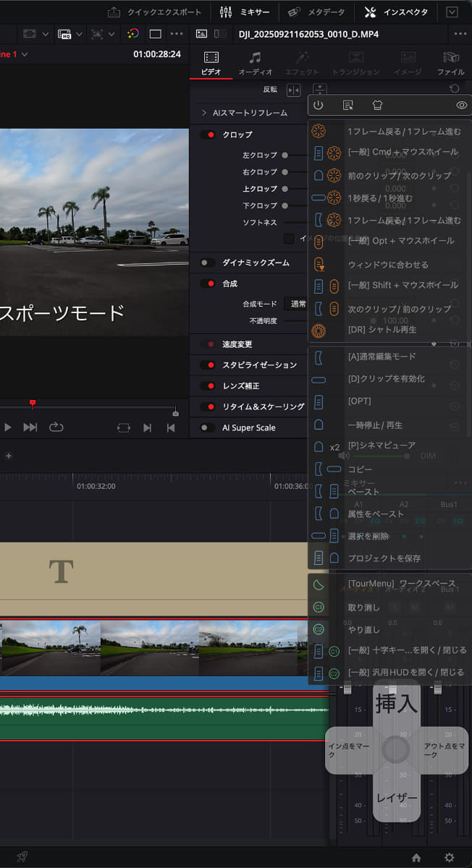
Task: Toggle the loop playback button
Action: click(x=56, y=427)
